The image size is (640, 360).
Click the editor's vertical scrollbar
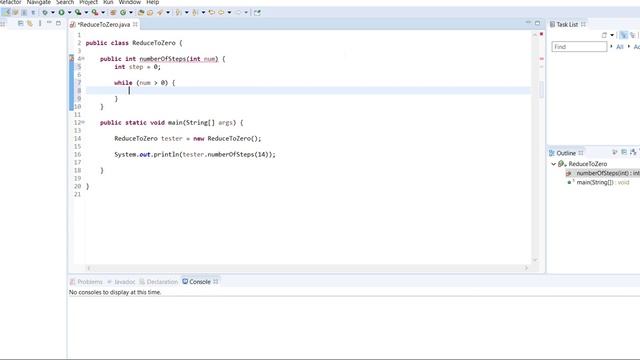click(x=535, y=147)
